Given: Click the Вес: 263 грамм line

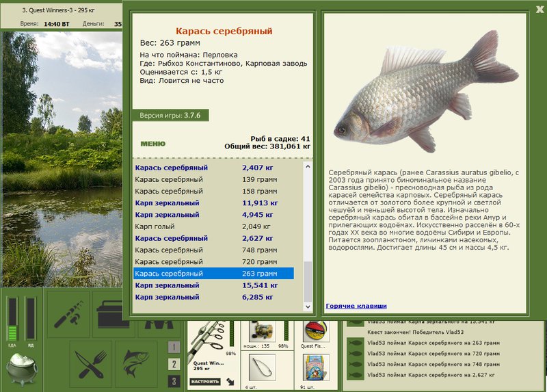Looking at the screenshot, I should 170,43.
